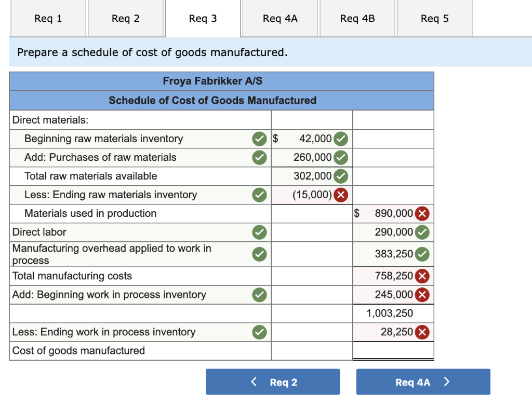Screen dimensions: 532x411
Task: Click the previous Req 2 button
Action: click(273, 382)
